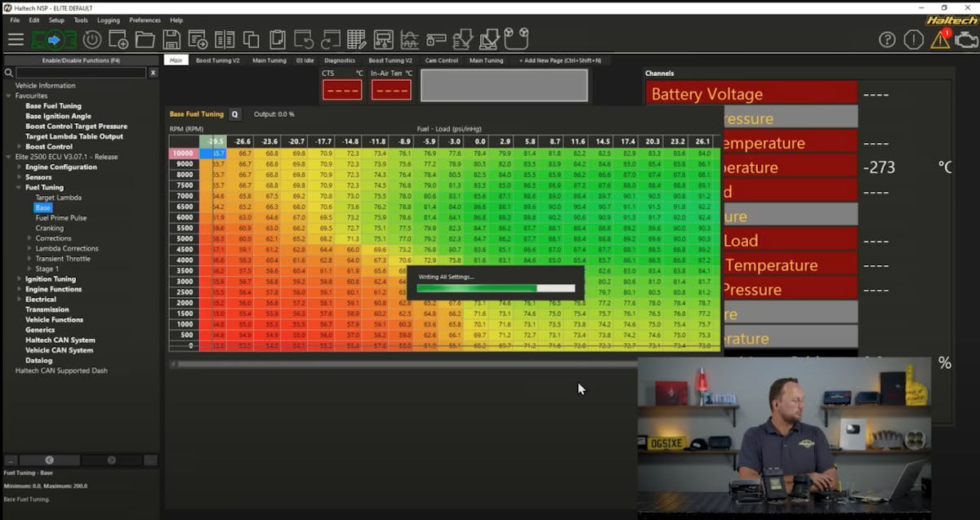980x520 pixels.
Task: Open the yellow warning triangle alerts
Action: pyautogui.click(x=940, y=39)
